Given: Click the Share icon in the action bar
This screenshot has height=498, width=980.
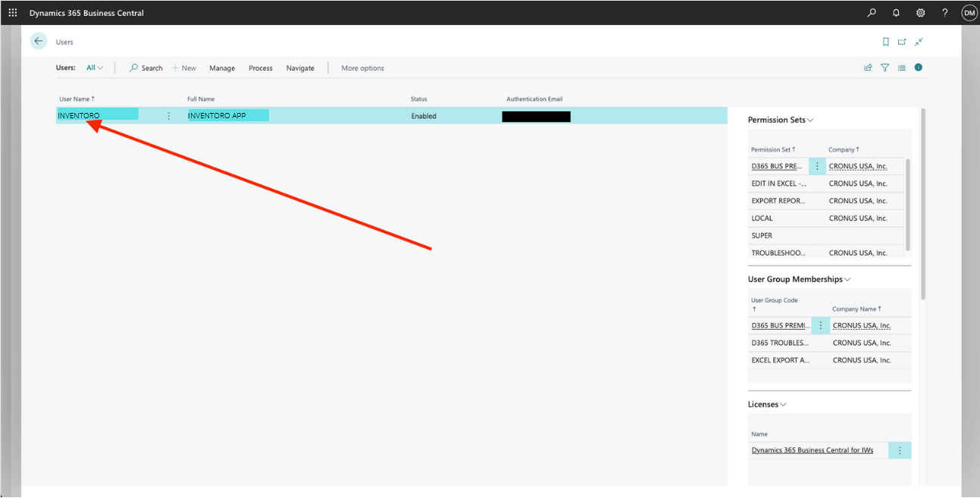Looking at the screenshot, I should pyautogui.click(x=868, y=67).
